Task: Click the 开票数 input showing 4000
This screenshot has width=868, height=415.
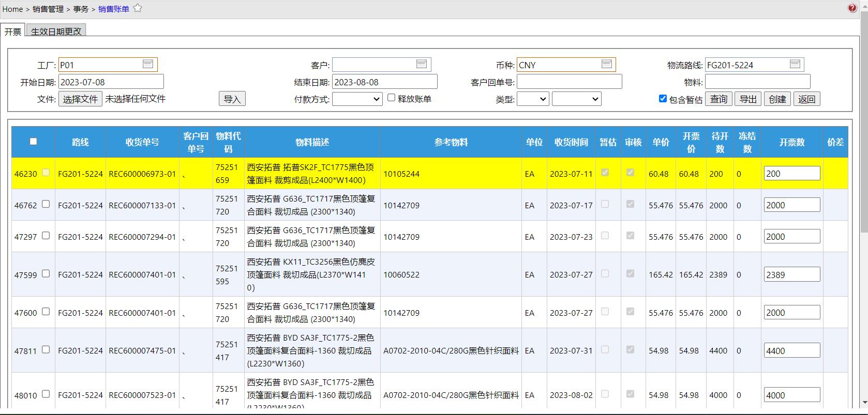Action: (792, 395)
